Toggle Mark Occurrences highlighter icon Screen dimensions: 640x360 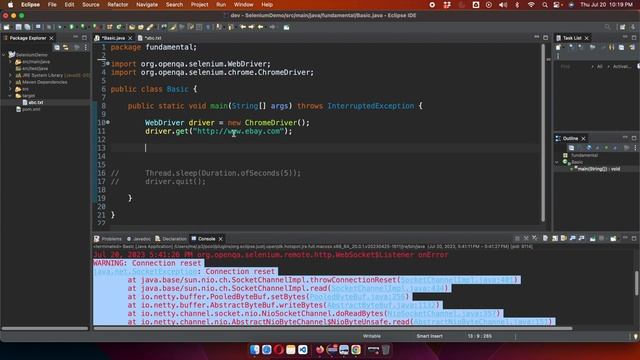pos(173,27)
